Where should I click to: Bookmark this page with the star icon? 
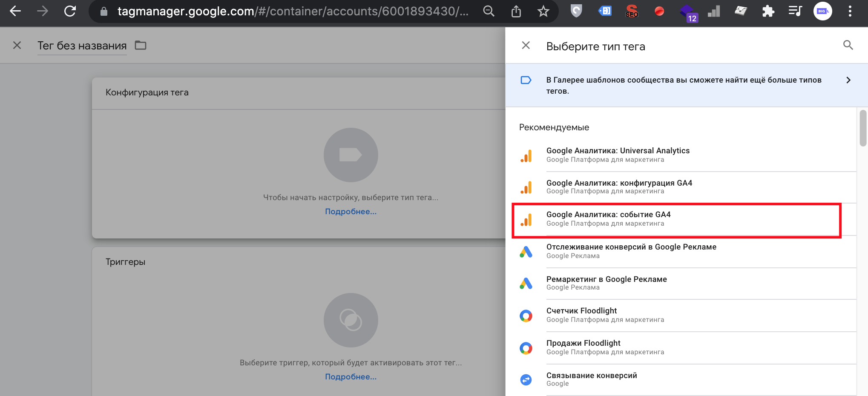point(543,11)
